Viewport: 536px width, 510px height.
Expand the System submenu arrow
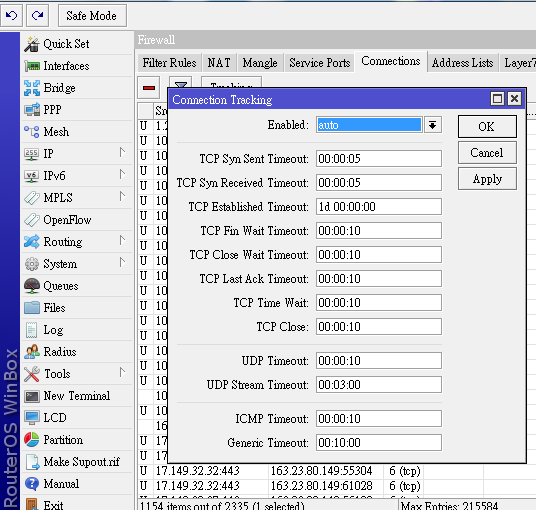122,262
